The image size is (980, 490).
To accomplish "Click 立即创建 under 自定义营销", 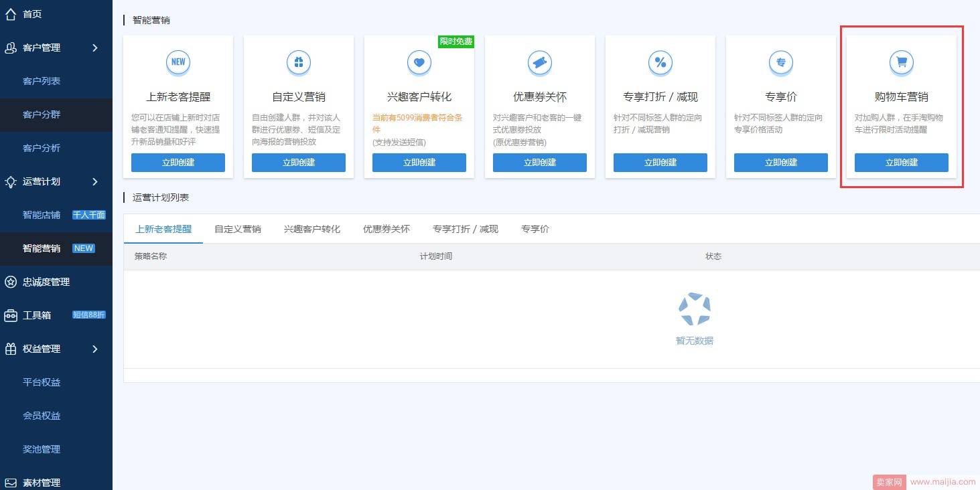I will (x=299, y=163).
